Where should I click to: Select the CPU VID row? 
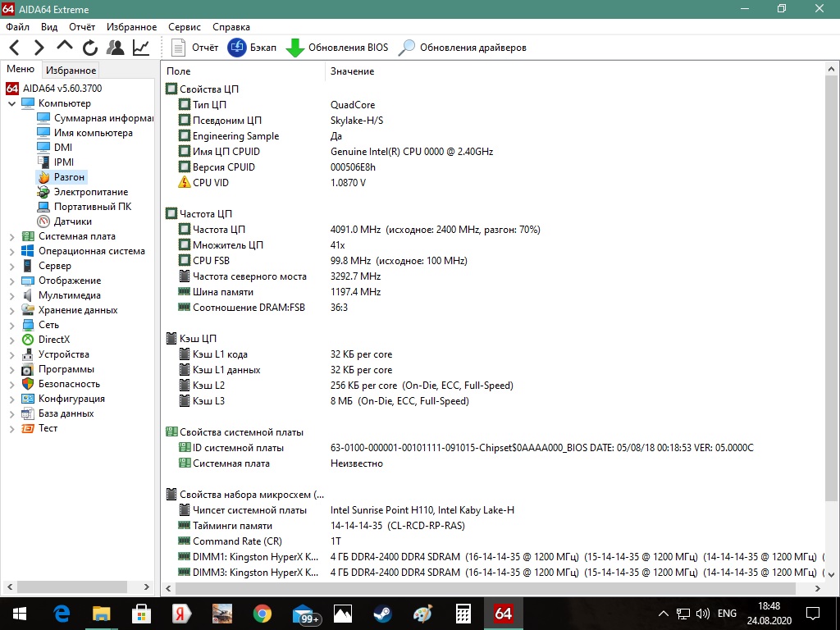(493, 183)
